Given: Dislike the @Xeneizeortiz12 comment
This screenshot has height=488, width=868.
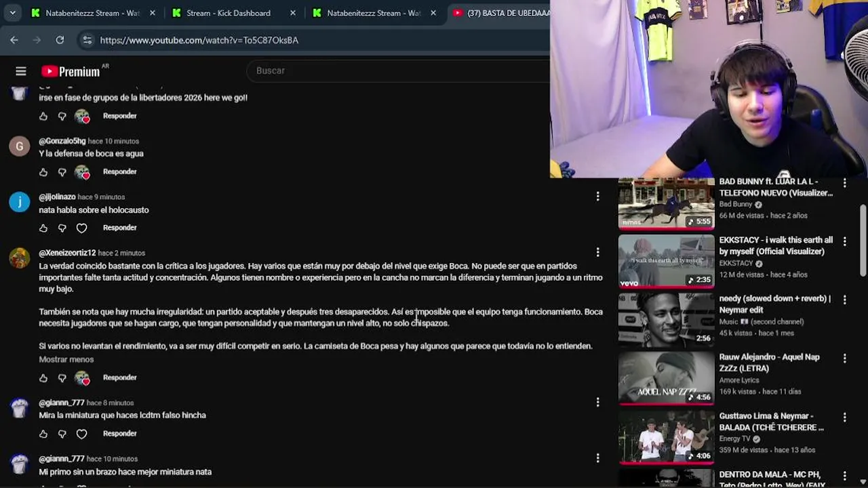Looking at the screenshot, I should [x=62, y=378].
